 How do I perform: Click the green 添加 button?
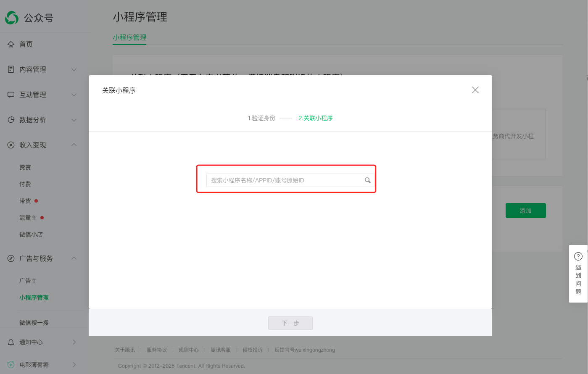[x=526, y=211]
